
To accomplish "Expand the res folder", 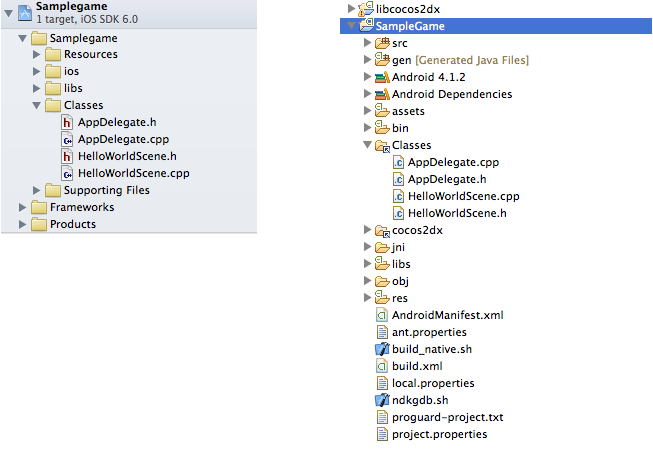I will coord(367,298).
